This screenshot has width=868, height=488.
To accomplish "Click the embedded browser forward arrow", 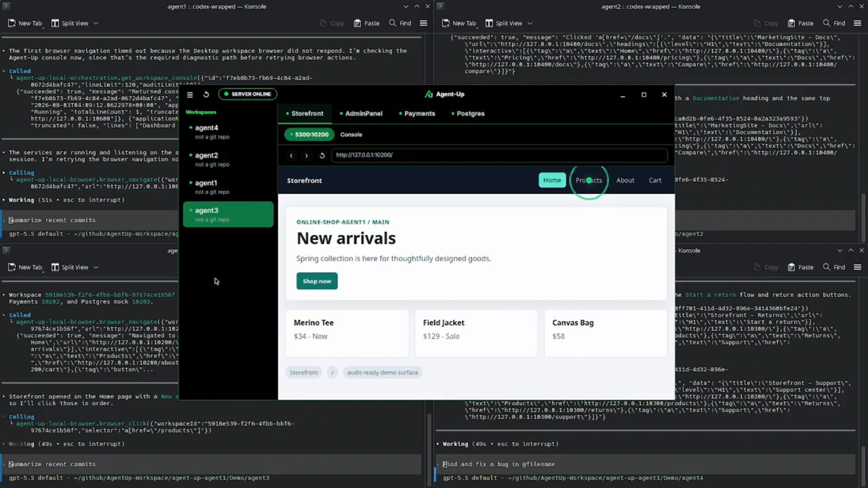I will [307, 155].
